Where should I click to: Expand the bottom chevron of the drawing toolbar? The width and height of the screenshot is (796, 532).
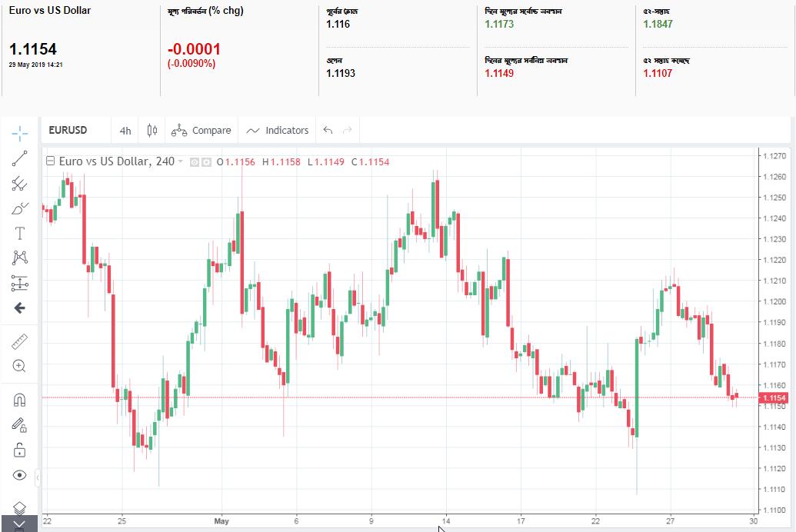coord(19,524)
